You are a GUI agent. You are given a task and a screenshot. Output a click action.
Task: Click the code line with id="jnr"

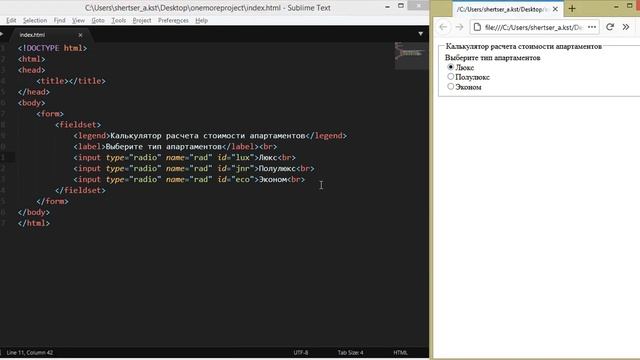pos(194,168)
